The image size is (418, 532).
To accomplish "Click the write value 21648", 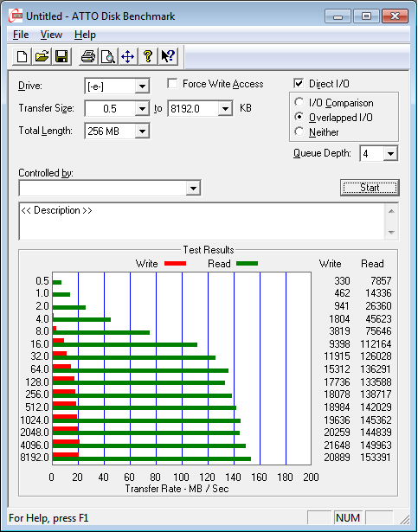I will pyautogui.click(x=337, y=445).
